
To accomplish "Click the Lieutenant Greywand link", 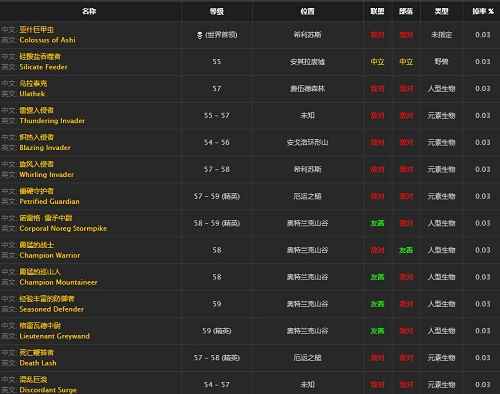I will pyautogui.click(x=55, y=336).
